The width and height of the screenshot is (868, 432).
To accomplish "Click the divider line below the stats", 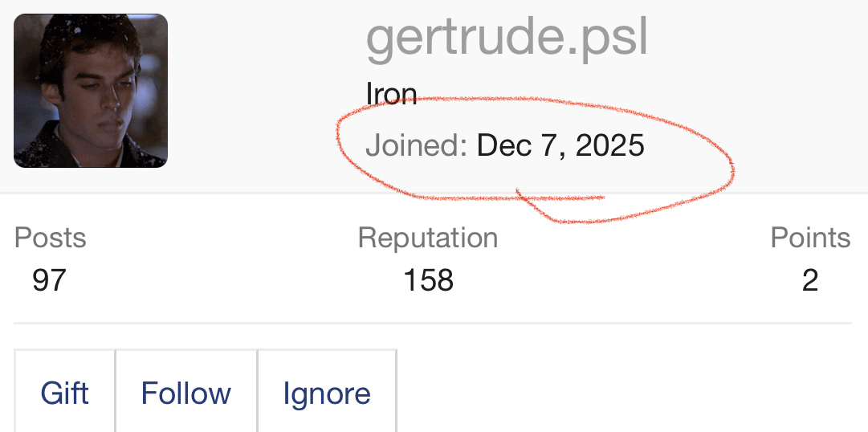I will [x=433, y=323].
